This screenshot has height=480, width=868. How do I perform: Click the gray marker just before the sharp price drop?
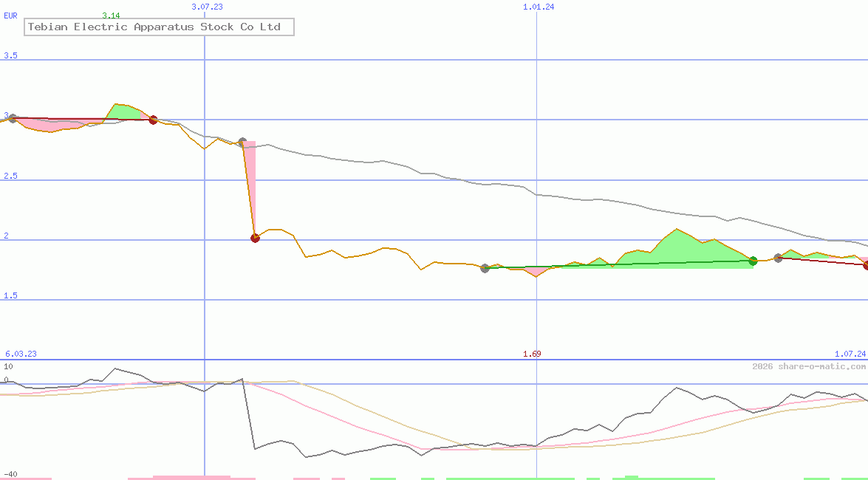(242, 142)
